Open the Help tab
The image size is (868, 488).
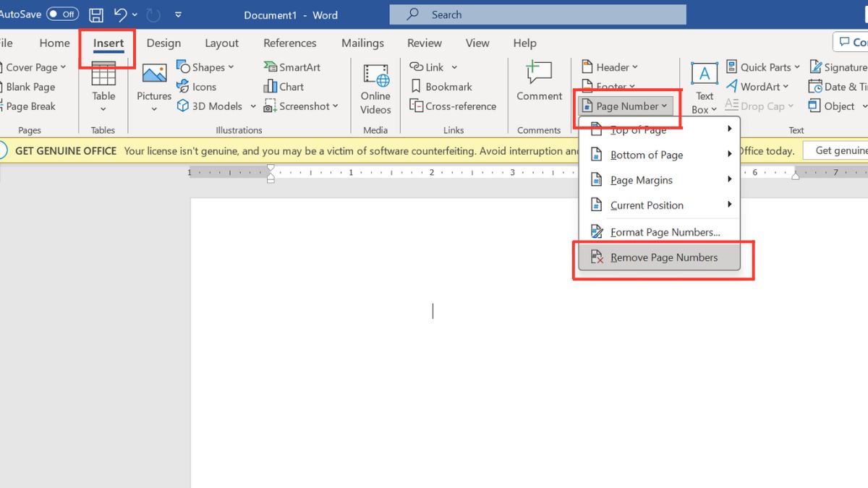pos(525,43)
